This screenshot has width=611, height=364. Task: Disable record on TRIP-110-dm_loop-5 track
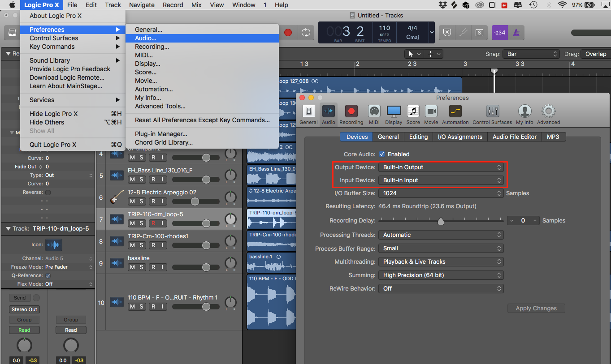click(153, 223)
